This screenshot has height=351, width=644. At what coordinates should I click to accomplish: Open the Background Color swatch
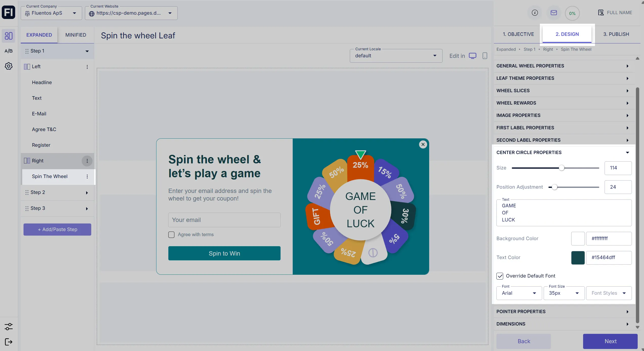click(578, 239)
